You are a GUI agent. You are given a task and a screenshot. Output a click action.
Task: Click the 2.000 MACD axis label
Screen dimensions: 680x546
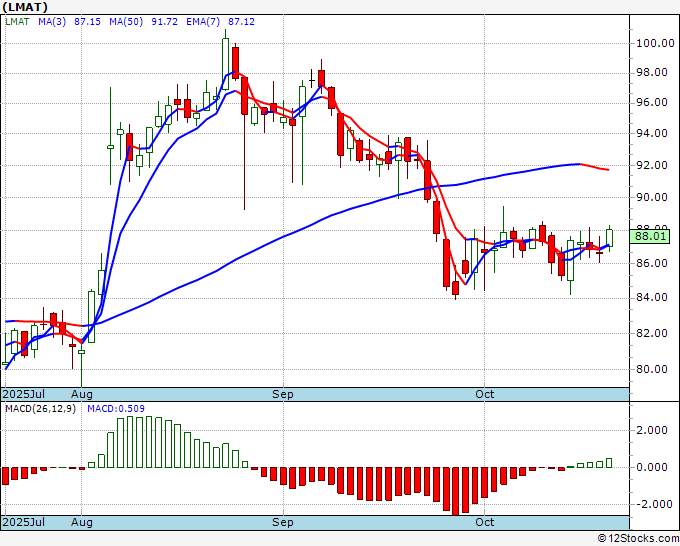(652, 430)
